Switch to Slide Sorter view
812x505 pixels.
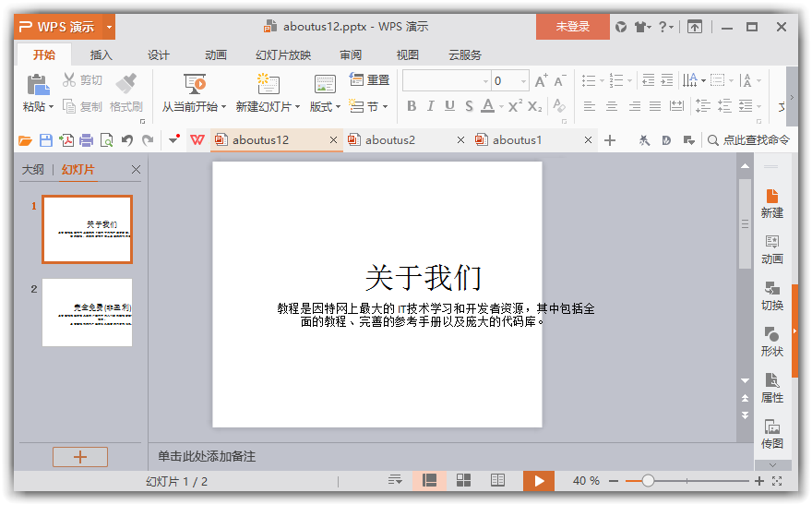point(463,481)
